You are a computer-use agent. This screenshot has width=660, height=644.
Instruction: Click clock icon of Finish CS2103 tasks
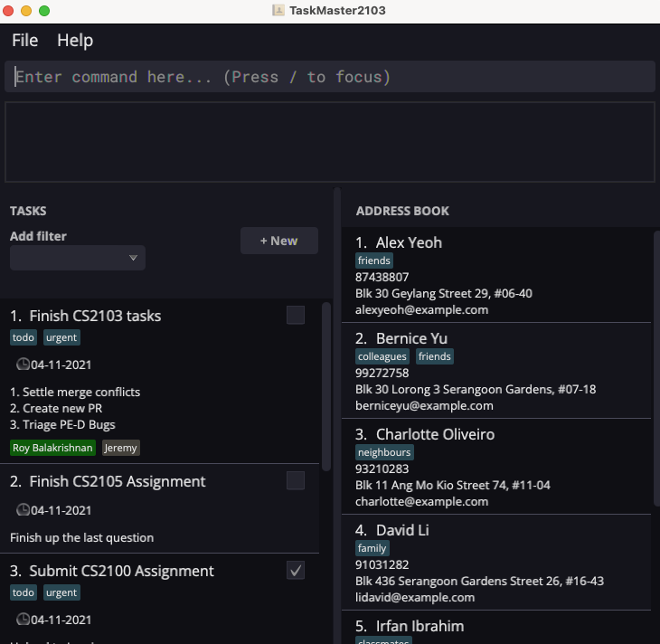pos(23,364)
